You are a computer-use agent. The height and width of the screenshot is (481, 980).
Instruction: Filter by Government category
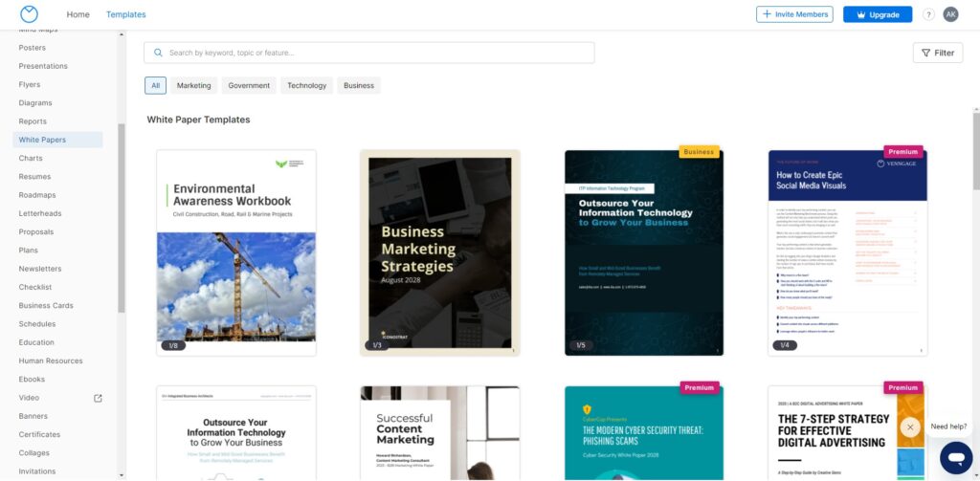click(x=249, y=85)
